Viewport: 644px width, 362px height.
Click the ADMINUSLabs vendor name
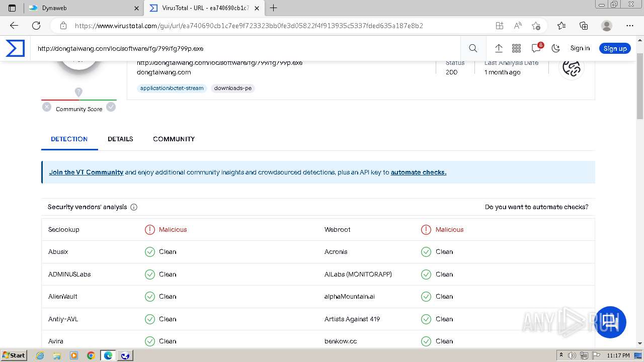point(69,275)
